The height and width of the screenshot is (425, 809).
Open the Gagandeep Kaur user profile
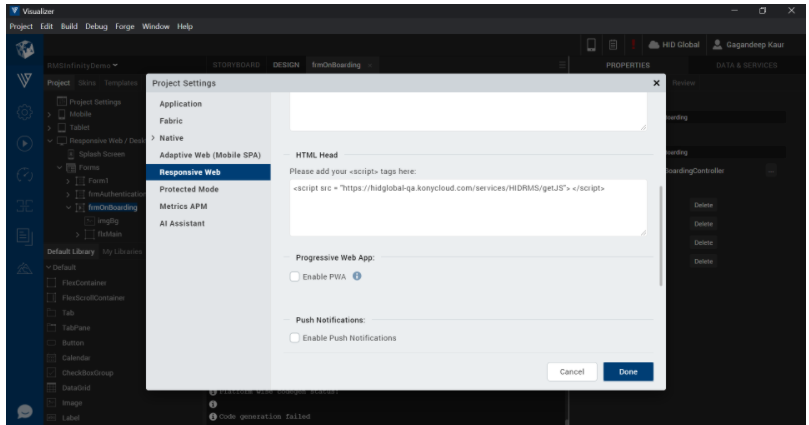click(x=748, y=45)
